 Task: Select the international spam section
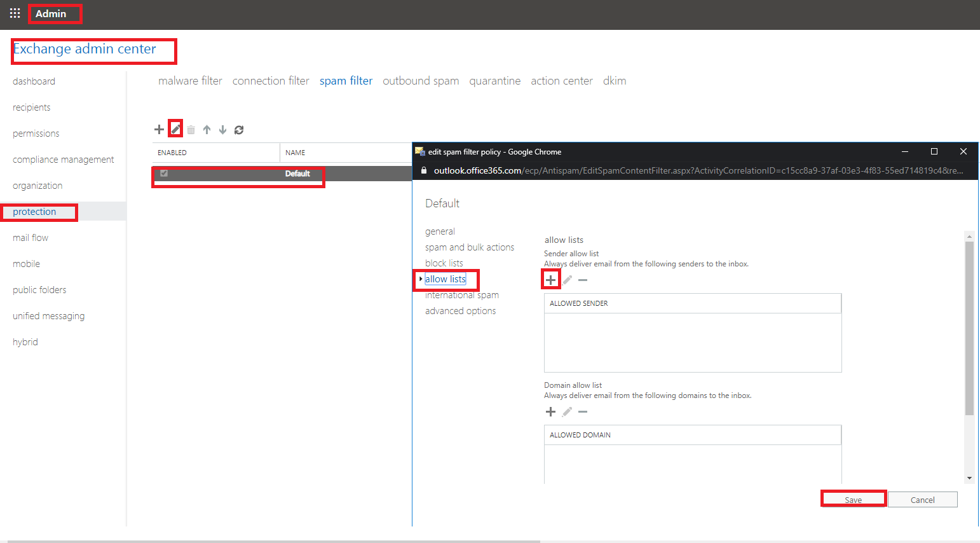462,295
